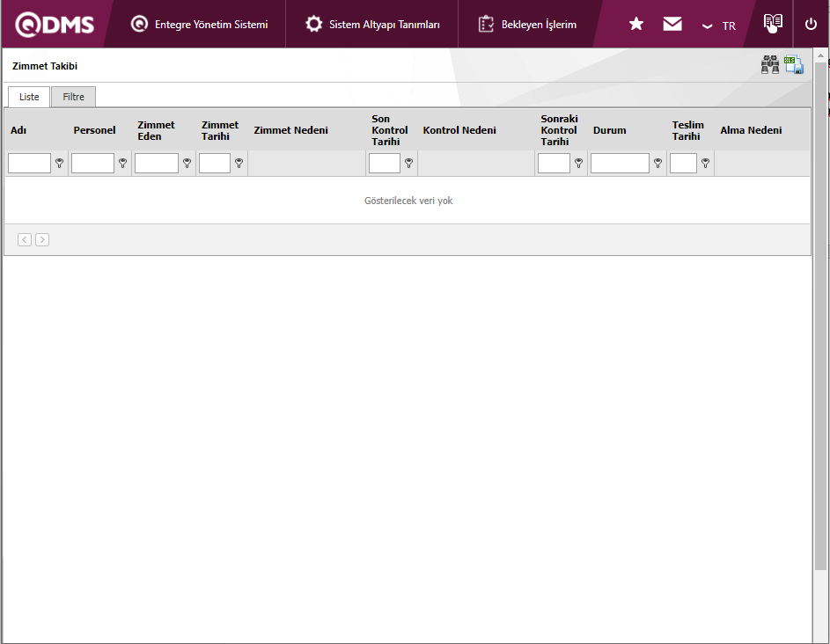Switch to the Liste tab
The image size is (830, 644).
click(x=29, y=97)
